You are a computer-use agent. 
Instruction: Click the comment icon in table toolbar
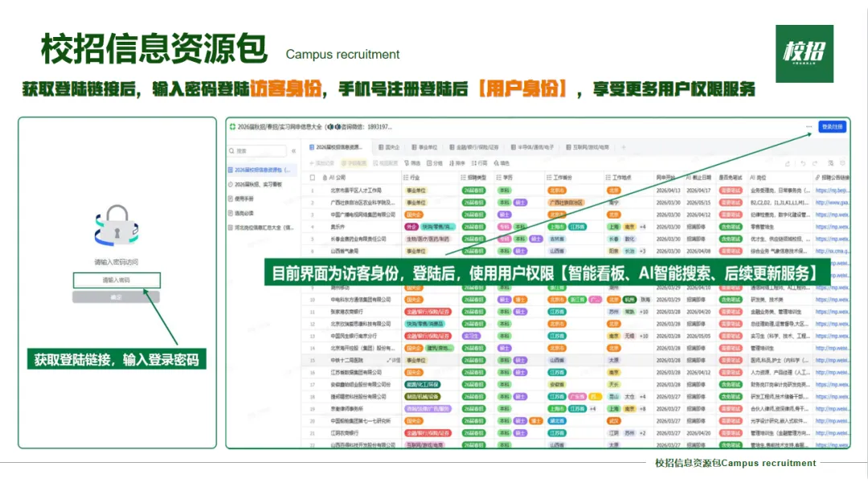[842, 163]
